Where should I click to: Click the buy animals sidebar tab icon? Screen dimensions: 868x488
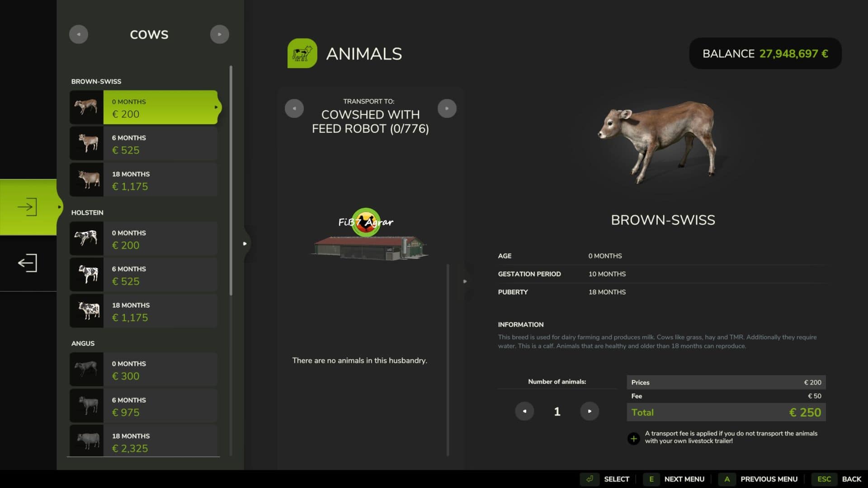point(28,207)
